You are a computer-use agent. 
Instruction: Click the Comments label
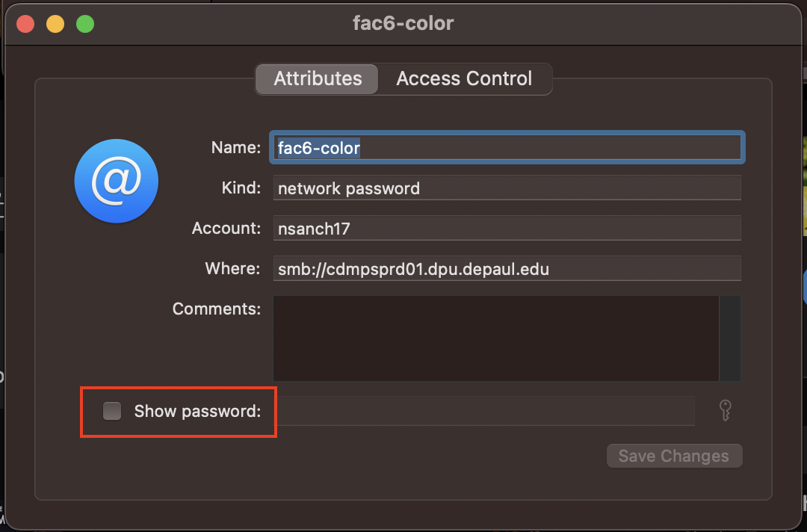(217, 309)
